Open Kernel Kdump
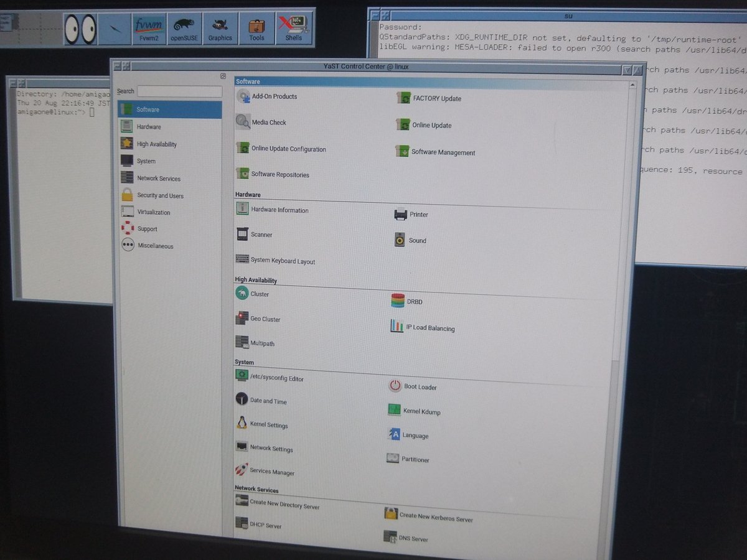 coord(414,411)
